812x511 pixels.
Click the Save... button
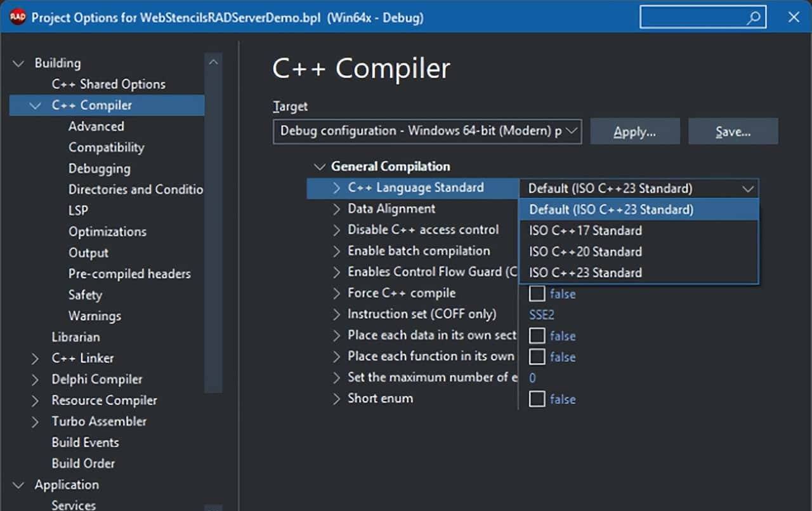tap(733, 131)
